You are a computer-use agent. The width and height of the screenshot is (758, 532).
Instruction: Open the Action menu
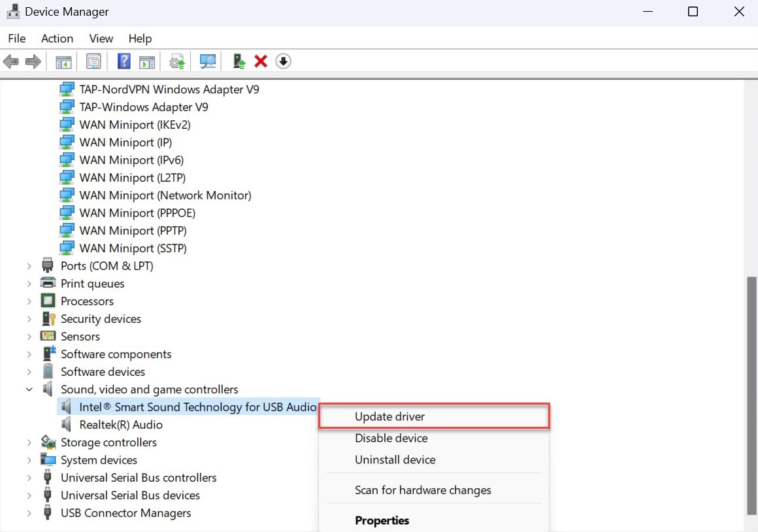[57, 39]
